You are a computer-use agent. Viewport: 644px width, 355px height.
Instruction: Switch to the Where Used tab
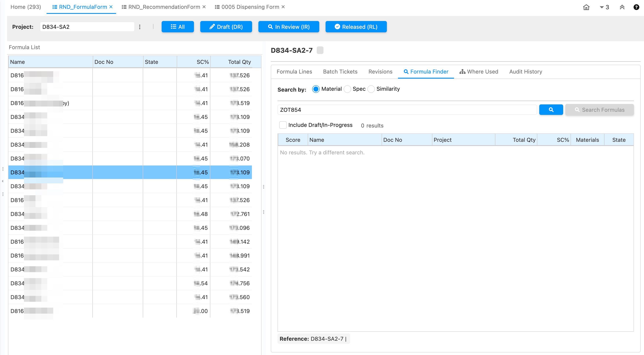click(479, 72)
